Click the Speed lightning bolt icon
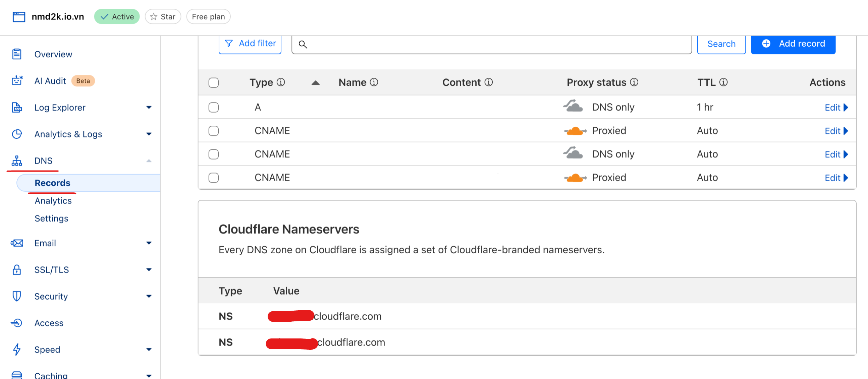Screen dimensions: 868x379 click(x=17, y=350)
